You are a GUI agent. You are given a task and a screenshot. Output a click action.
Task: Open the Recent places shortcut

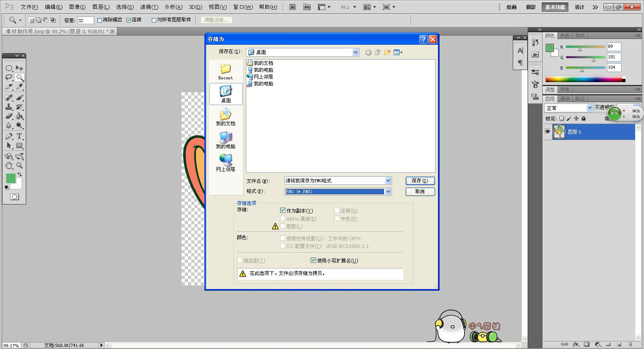coord(226,72)
